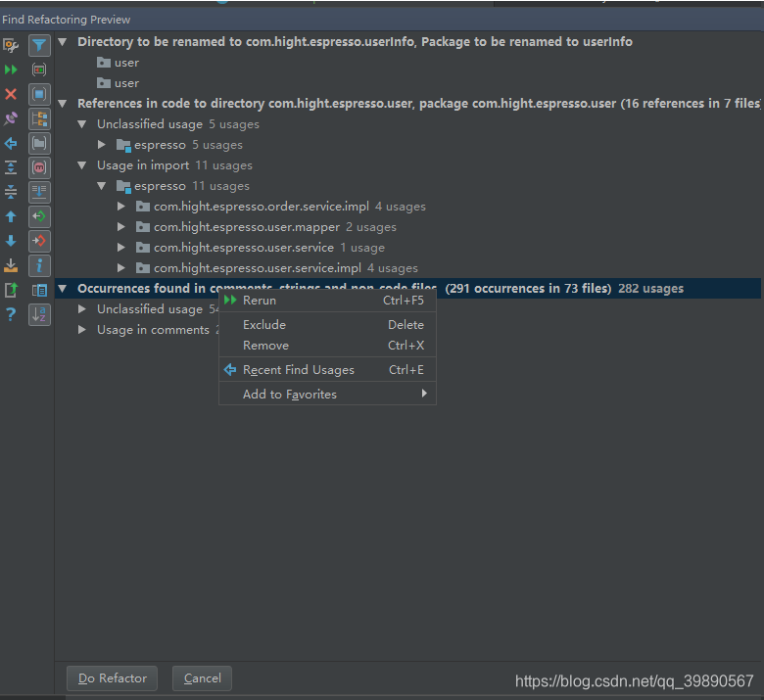Viewport: 764px width, 700px height.
Task: Click the blue back arrow toolbar icon
Action: point(11,143)
